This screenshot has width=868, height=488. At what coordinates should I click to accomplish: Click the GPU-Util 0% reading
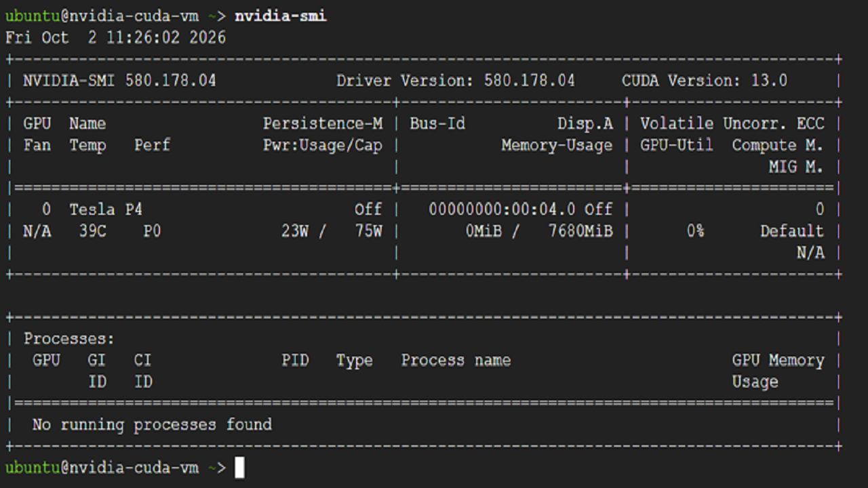pyautogui.click(x=695, y=231)
